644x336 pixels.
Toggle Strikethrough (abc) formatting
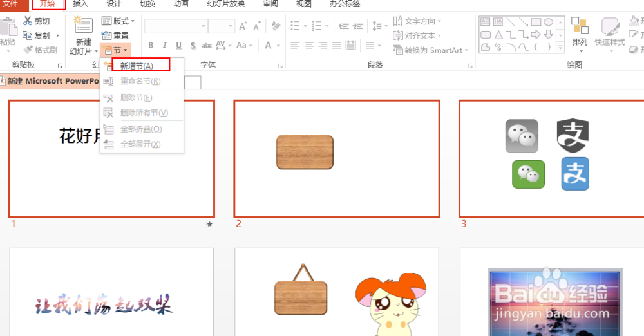(207, 46)
